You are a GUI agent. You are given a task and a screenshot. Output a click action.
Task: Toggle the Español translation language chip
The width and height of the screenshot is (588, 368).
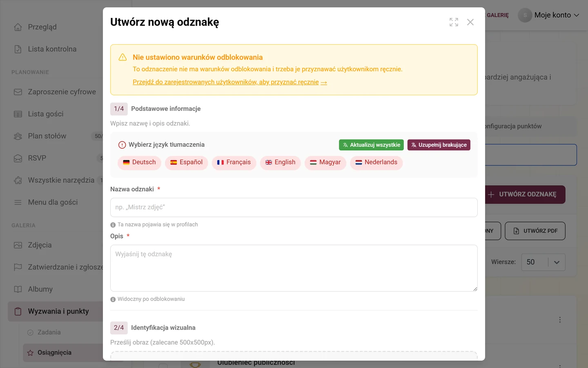[x=186, y=162]
